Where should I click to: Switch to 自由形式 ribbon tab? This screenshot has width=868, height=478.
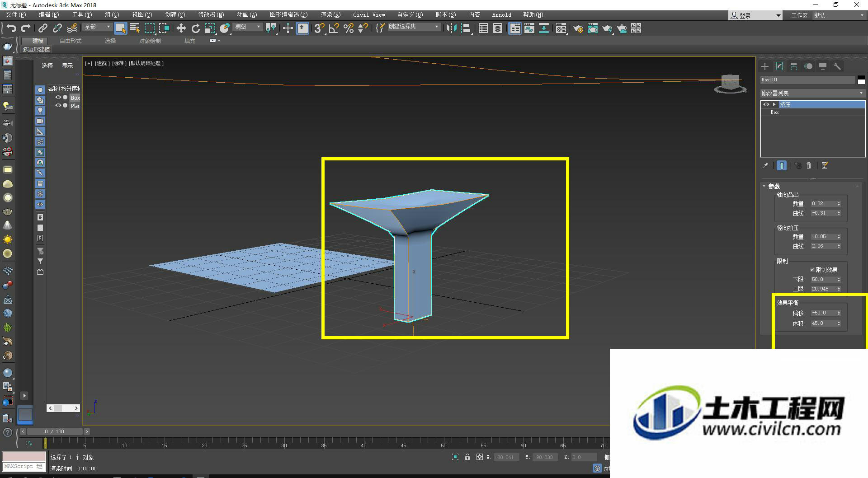[71, 41]
